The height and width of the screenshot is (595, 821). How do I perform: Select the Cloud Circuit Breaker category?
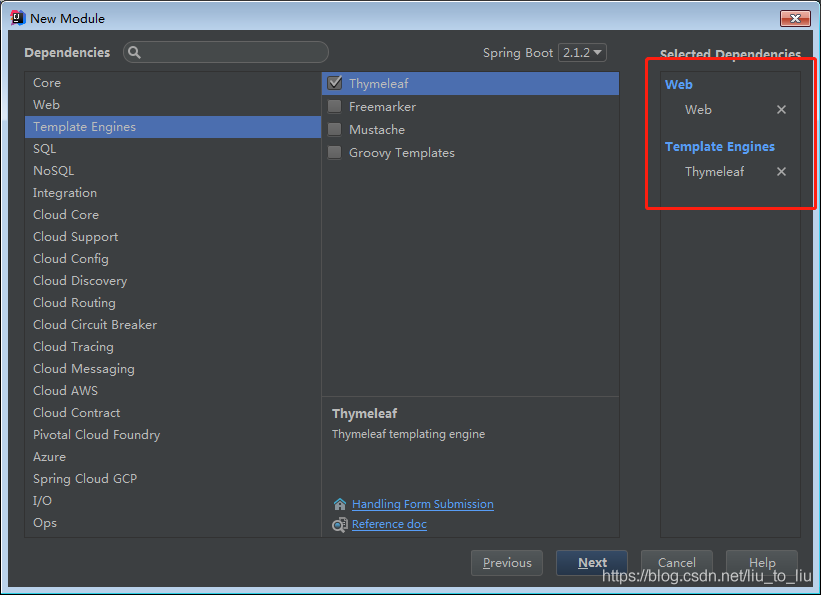(x=173, y=325)
